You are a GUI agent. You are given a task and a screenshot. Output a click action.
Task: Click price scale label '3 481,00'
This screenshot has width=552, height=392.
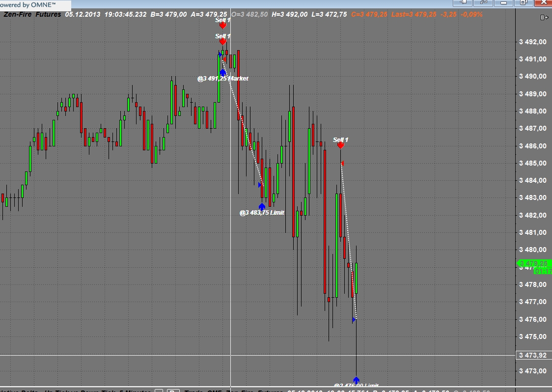(x=533, y=232)
